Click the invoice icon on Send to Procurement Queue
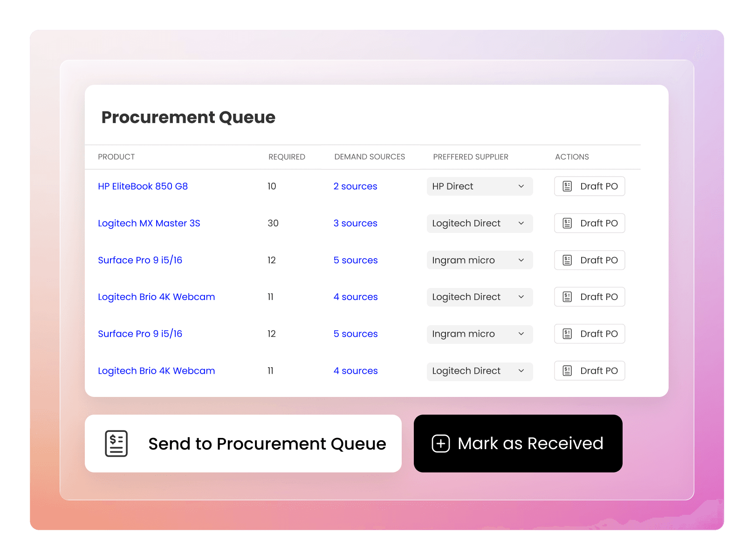The height and width of the screenshot is (560, 754). point(116,444)
